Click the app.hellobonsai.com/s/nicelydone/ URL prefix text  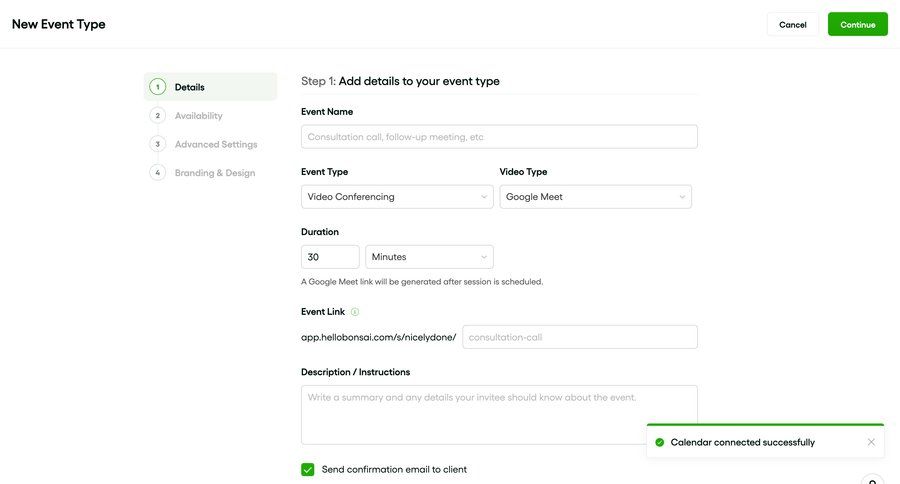[x=378, y=337]
